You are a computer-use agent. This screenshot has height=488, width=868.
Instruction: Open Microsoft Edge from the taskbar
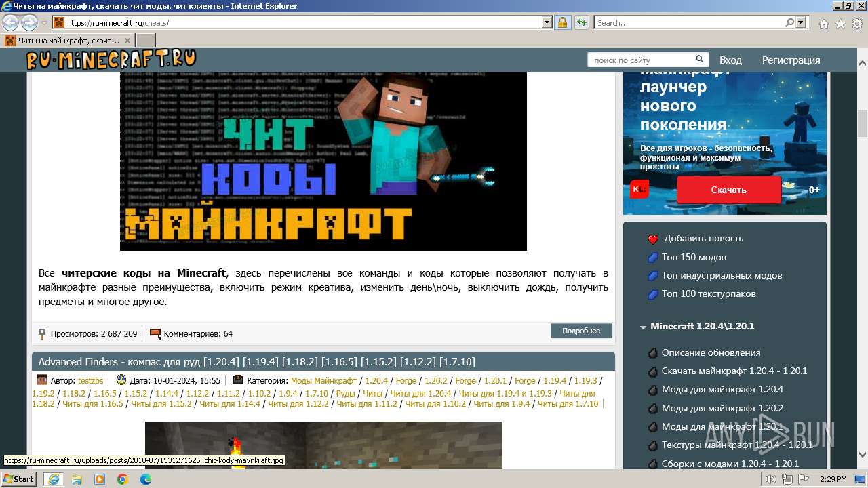(x=146, y=479)
